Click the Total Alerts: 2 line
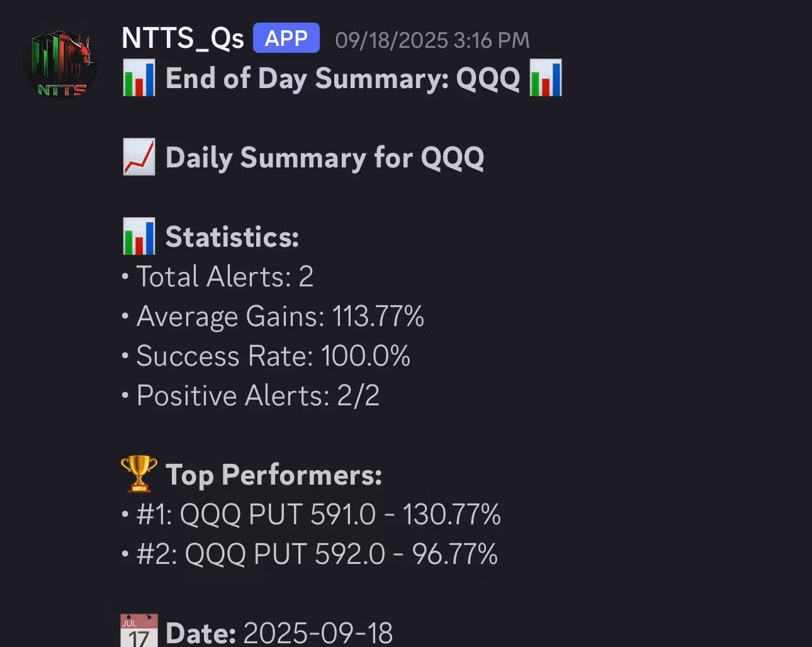 point(225,276)
